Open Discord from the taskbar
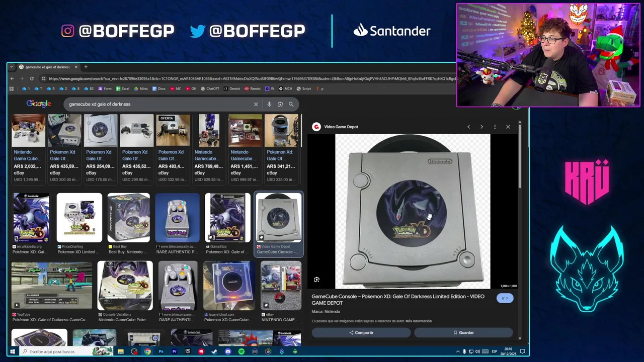Viewport: 644px width, 362px height. click(x=228, y=351)
